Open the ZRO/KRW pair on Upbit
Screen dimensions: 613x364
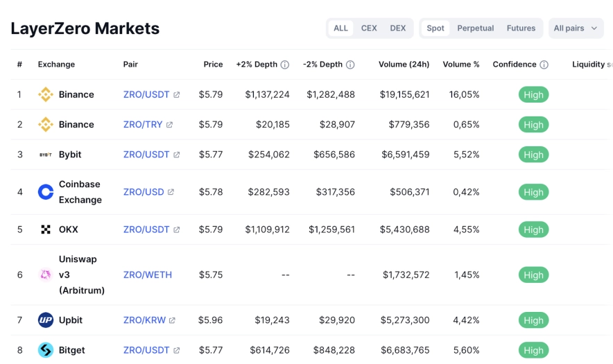[x=144, y=320]
